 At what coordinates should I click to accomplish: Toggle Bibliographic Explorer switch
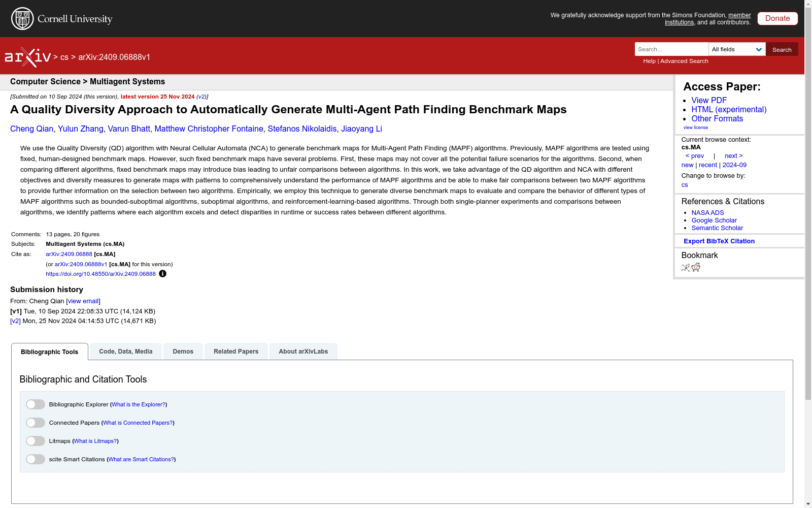coord(36,404)
